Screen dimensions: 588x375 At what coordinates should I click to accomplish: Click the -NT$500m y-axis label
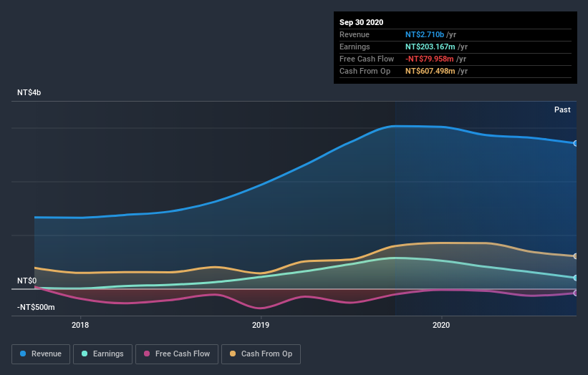[x=36, y=307]
